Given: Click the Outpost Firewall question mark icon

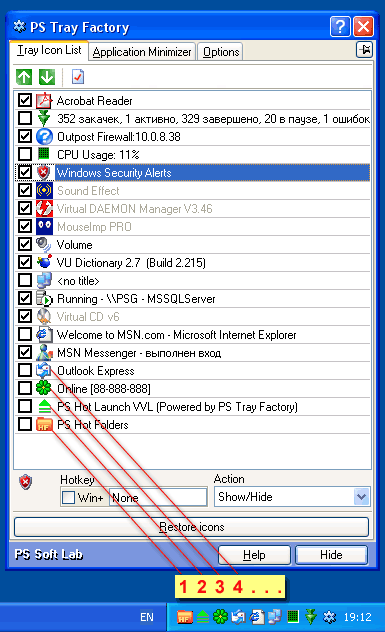Looking at the screenshot, I should tap(44, 137).
